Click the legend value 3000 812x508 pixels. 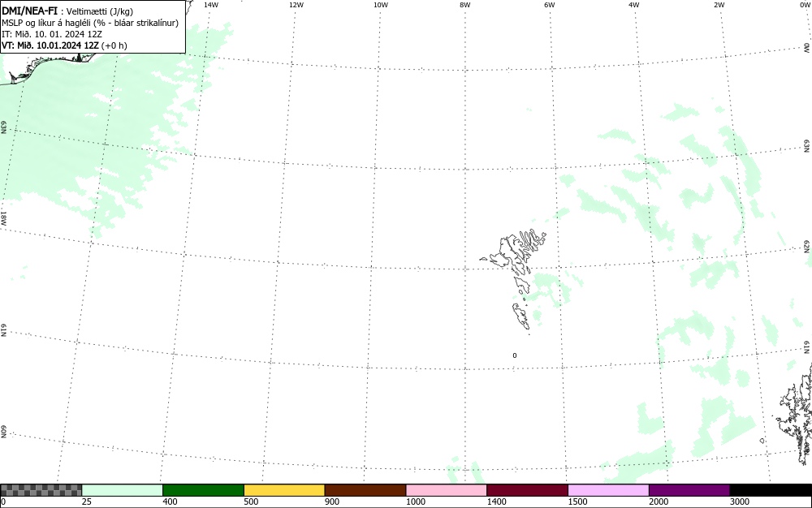(740, 502)
